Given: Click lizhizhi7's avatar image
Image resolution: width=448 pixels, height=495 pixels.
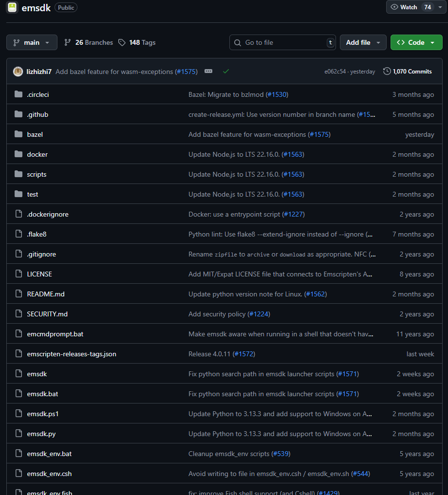Looking at the screenshot, I should click(x=18, y=72).
